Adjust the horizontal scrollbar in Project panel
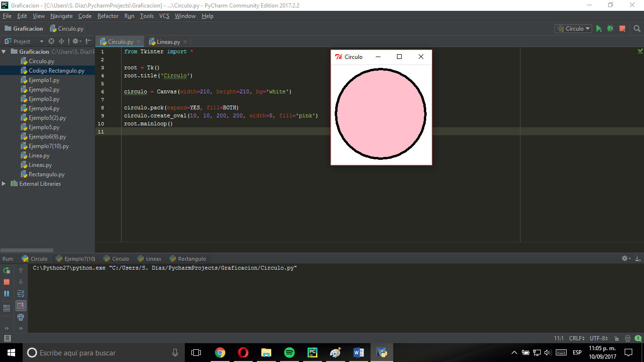The width and height of the screenshot is (644, 362). point(26,250)
